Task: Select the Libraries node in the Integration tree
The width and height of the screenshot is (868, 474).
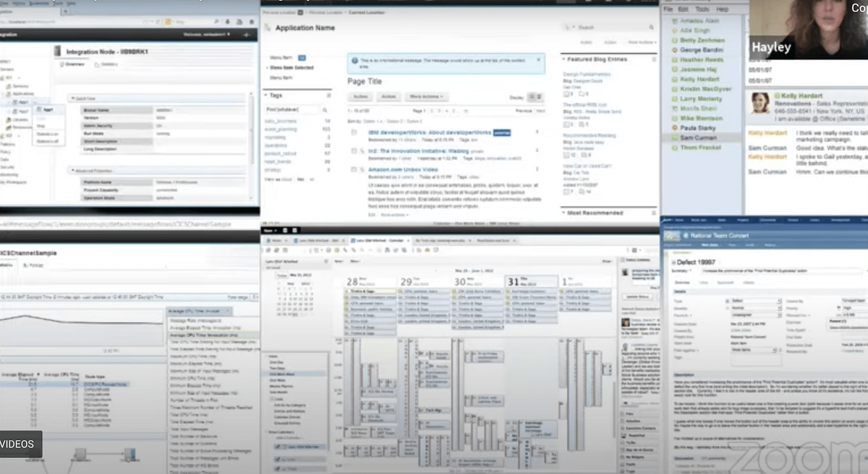Action: point(20,119)
